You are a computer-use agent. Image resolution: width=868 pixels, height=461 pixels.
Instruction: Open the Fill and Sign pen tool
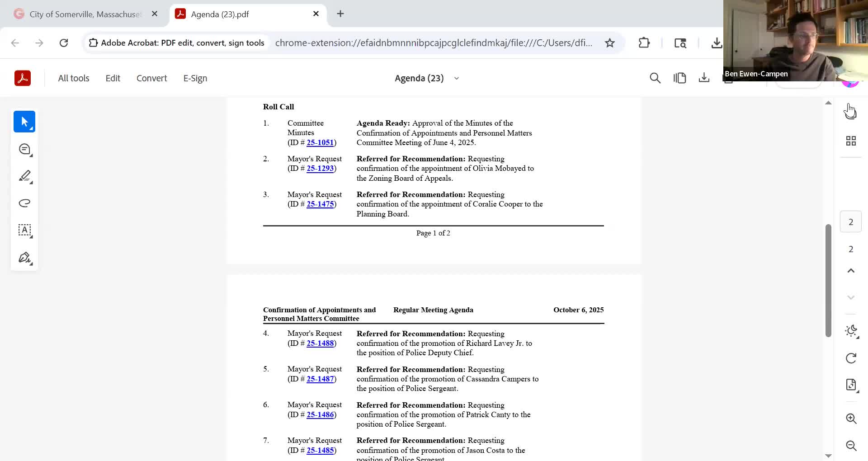pos(24,258)
